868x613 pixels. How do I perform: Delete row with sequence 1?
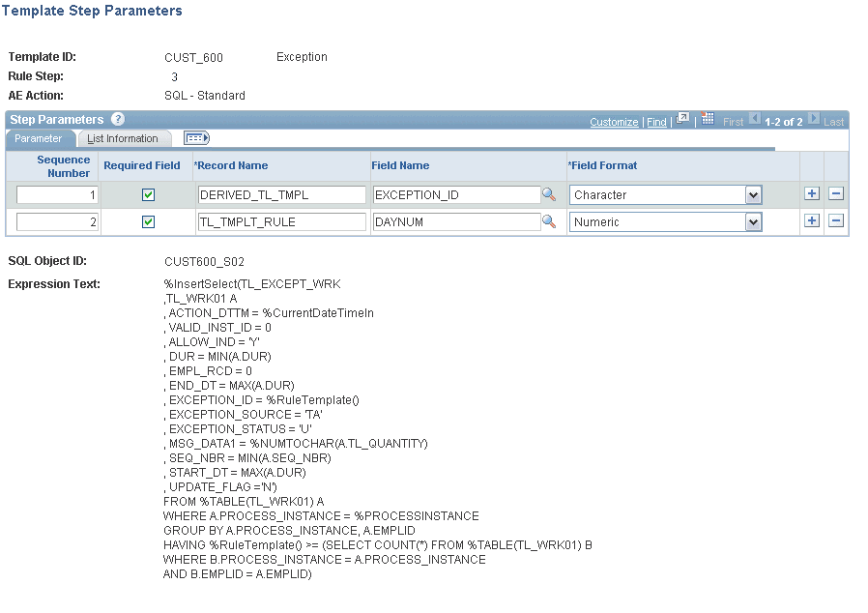tap(836, 193)
